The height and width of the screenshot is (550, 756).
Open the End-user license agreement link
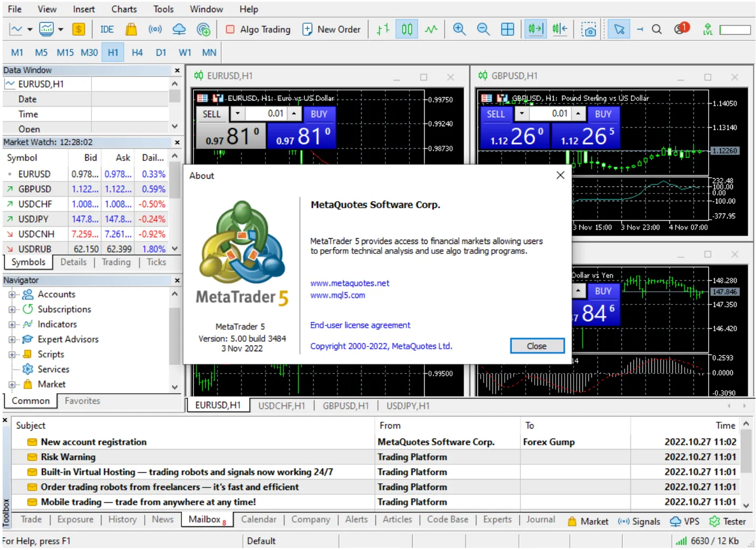click(x=360, y=325)
